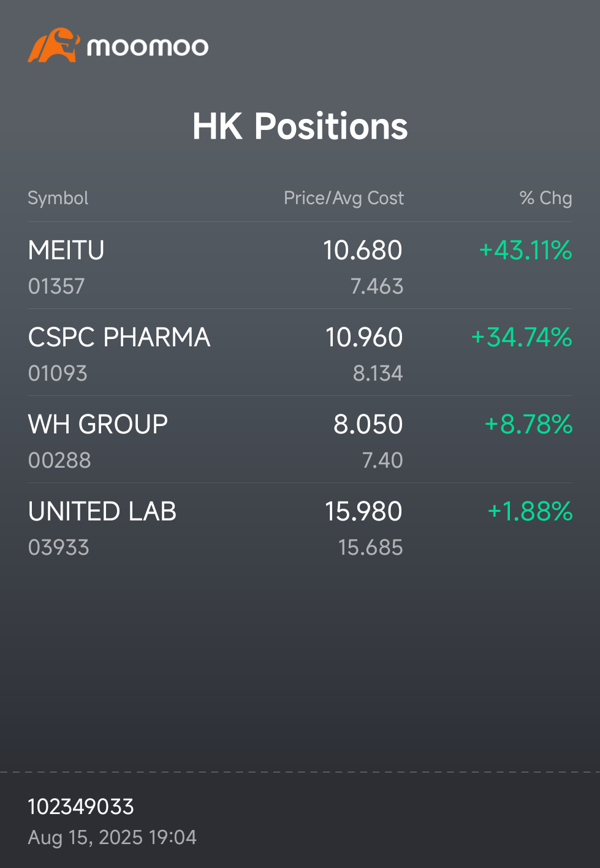Click UNITED LAB average cost 15.685
The width and height of the screenshot is (600, 868).
coord(371,547)
